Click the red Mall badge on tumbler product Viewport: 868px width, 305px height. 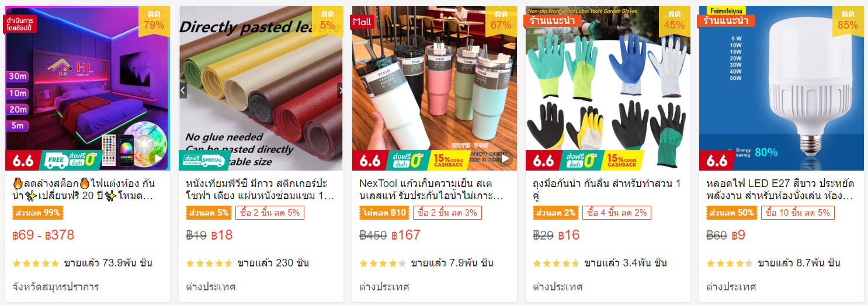[362, 22]
